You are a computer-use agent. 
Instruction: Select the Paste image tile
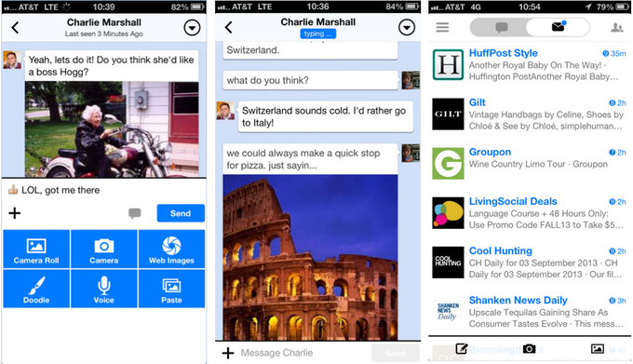click(171, 289)
